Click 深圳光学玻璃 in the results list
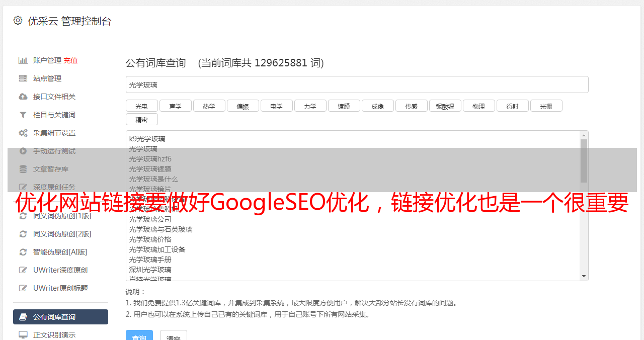Image resolution: width=644 pixels, height=340 pixels. click(150, 270)
